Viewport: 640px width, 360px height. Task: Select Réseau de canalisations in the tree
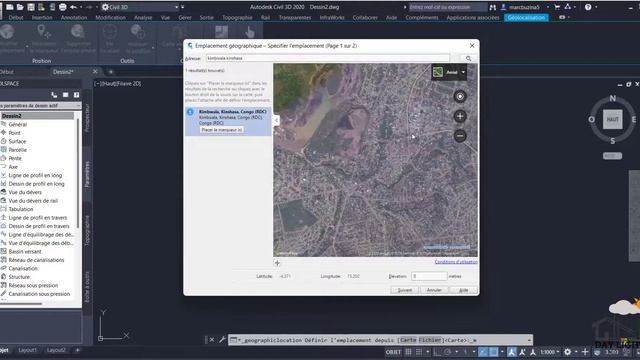[x=36, y=260]
